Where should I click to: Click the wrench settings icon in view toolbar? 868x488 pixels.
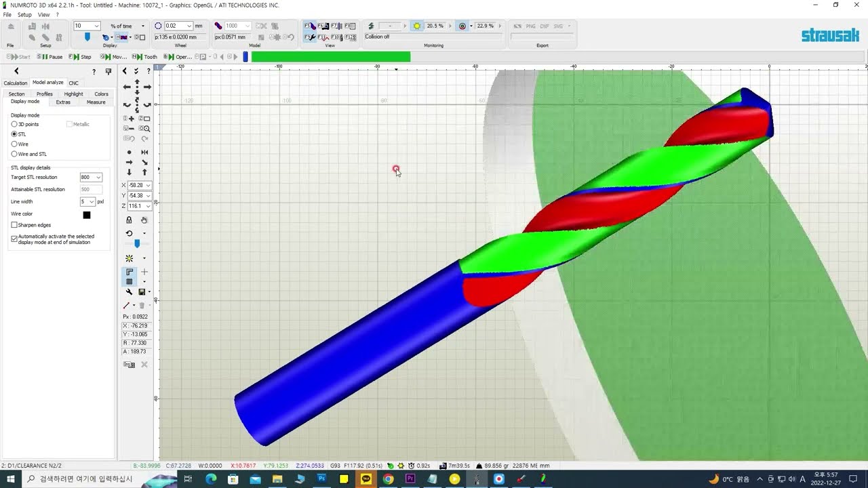pos(129,292)
